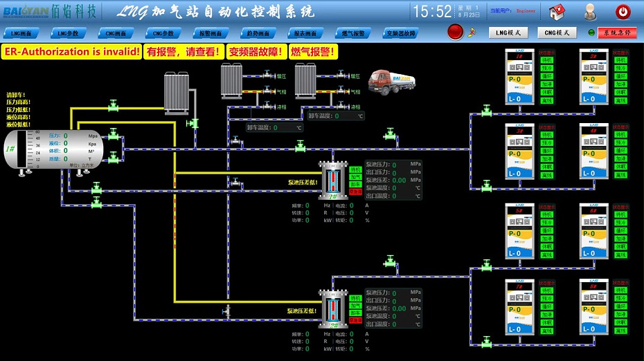644x361 pixels.
Task: Open the LNG参数 tab
Action: [69, 33]
